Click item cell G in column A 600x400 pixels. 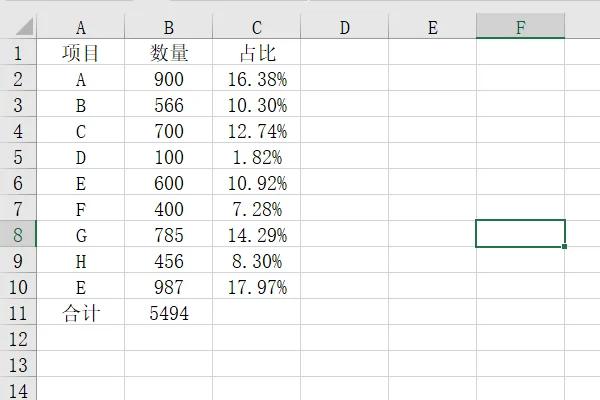[80, 234]
